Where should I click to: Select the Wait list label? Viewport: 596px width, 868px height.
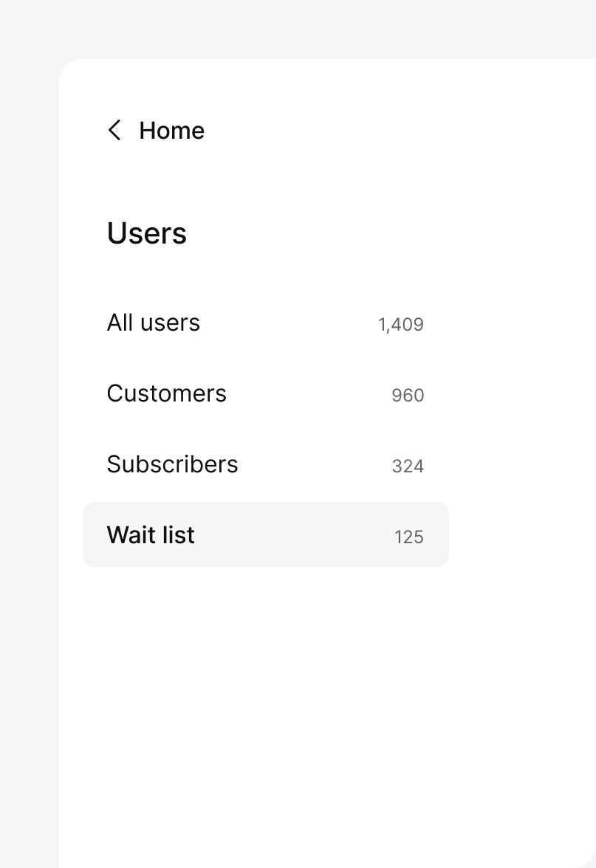pos(151,535)
